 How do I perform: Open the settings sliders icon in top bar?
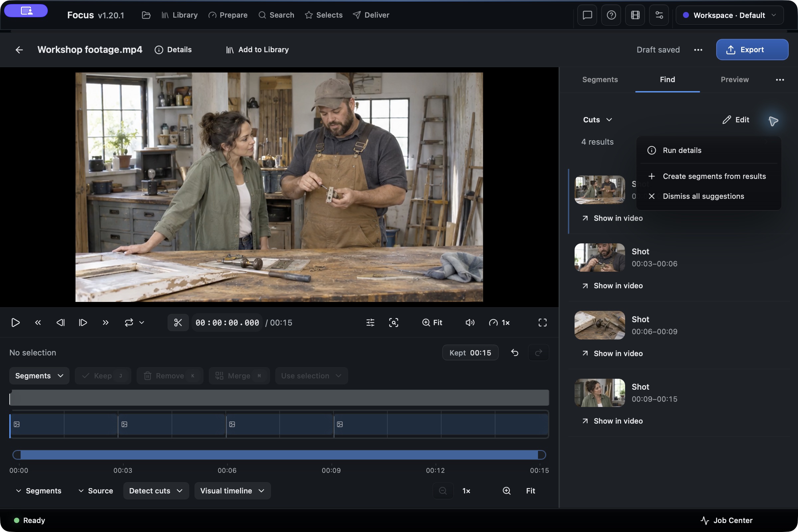click(x=659, y=15)
